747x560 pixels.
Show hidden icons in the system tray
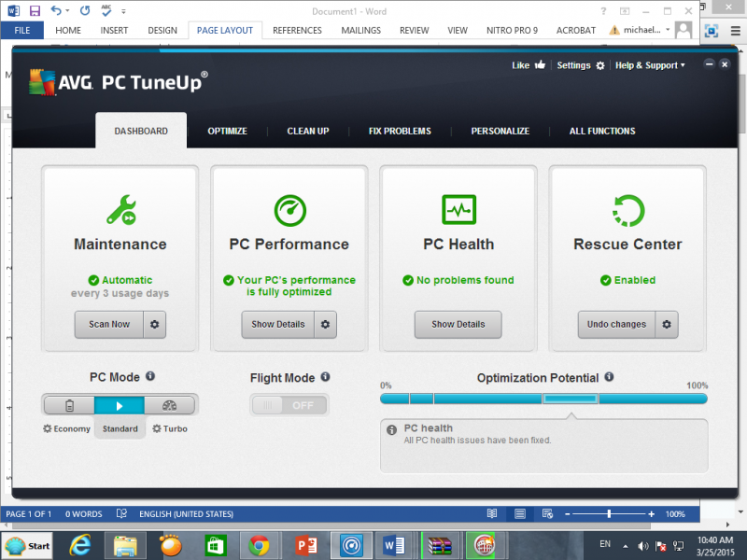coord(625,546)
